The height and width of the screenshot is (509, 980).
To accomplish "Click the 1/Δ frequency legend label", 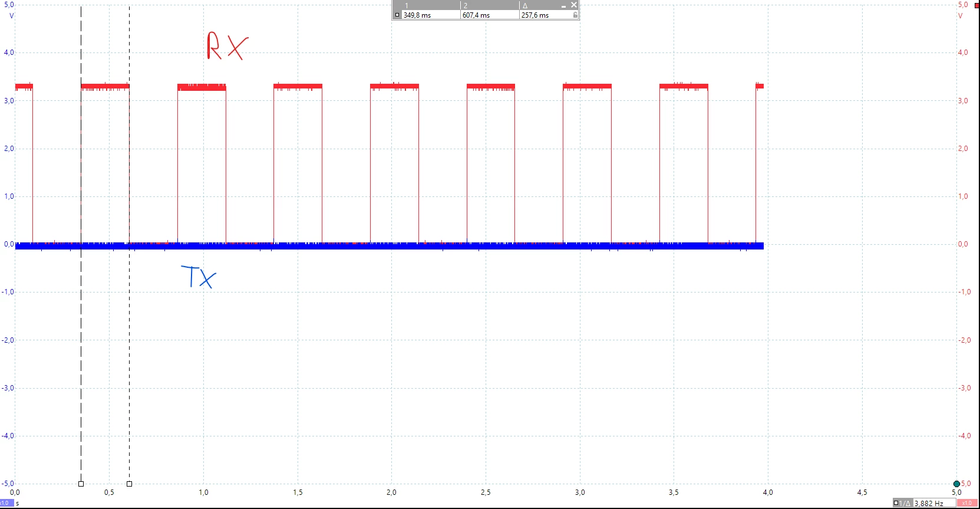I will click(905, 503).
